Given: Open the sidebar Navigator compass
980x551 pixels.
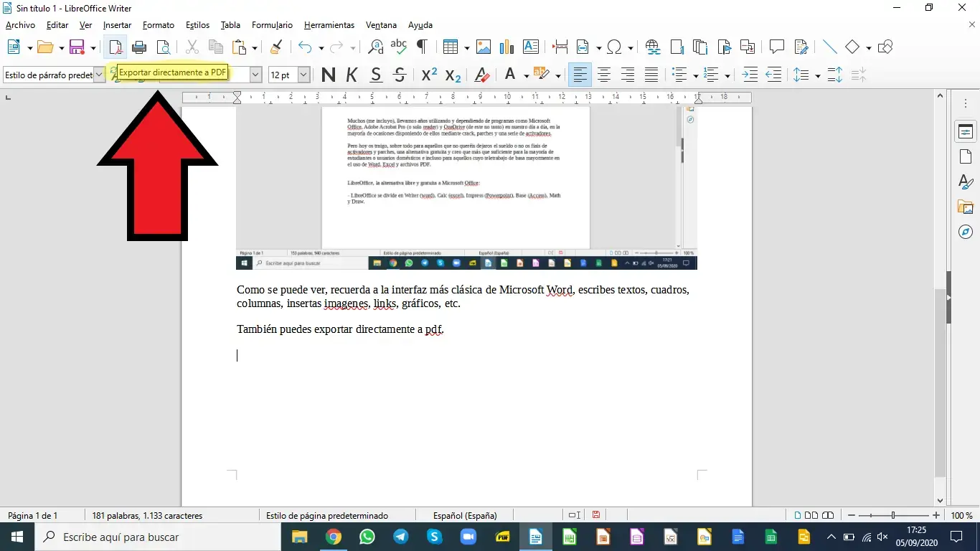Looking at the screenshot, I should [x=966, y=232].
